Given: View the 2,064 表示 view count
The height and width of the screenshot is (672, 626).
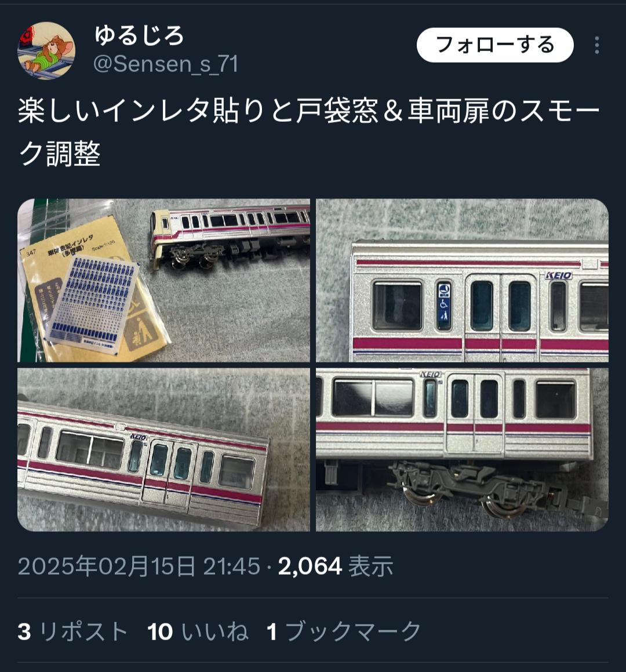Looking at the screenshot, I should coord(336,566).
